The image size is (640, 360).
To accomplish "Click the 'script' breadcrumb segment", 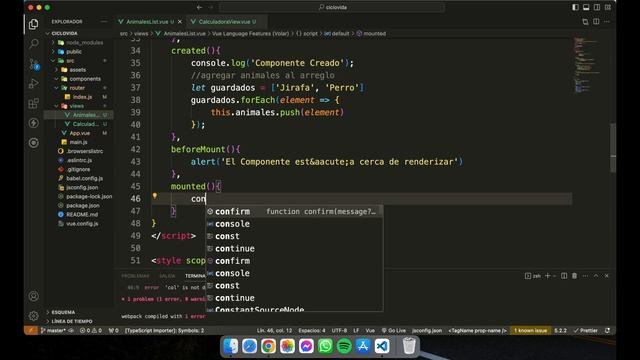I will [x=310, y=33].
